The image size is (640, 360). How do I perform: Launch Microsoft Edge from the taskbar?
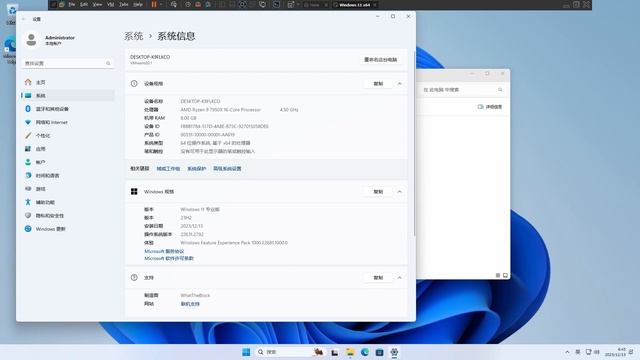[x=364, y=352]
